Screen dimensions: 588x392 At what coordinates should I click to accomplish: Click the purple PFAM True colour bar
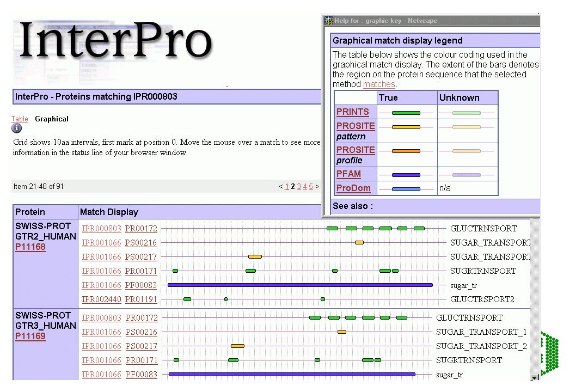point(406,175)
